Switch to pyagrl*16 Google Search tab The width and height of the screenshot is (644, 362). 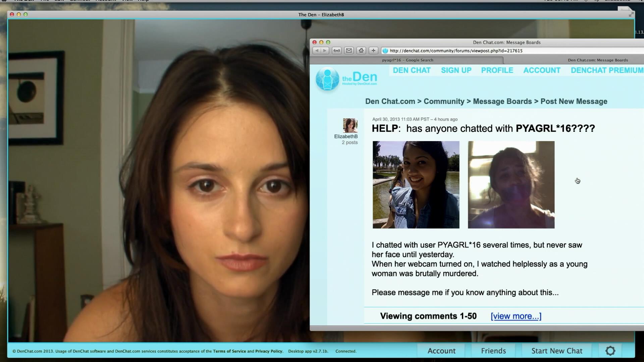407,60
